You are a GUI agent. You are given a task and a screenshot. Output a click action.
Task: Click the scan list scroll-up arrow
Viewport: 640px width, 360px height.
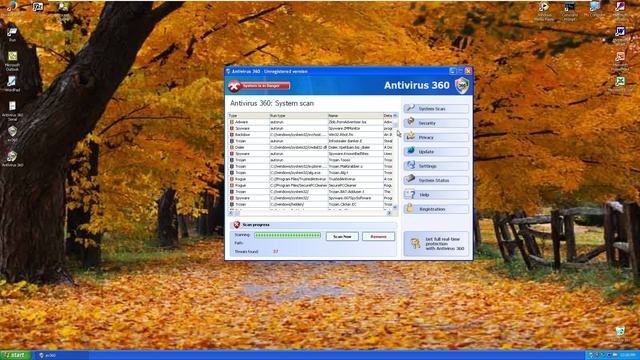coord(395,116)
